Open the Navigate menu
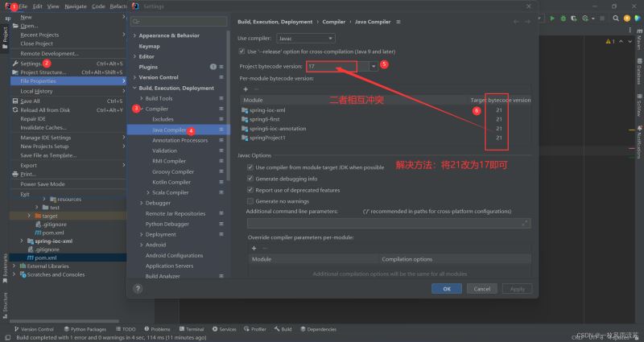Screen dimensions: 644x342 coord(76,6)
